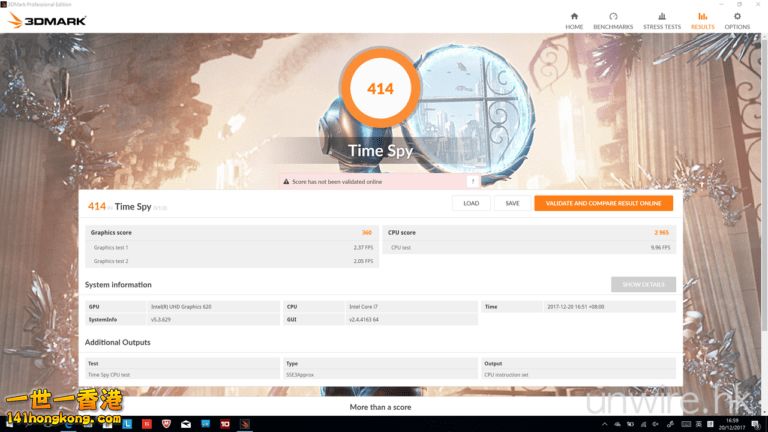
Task: Open the volume tray icon
Action: point(655,424)
